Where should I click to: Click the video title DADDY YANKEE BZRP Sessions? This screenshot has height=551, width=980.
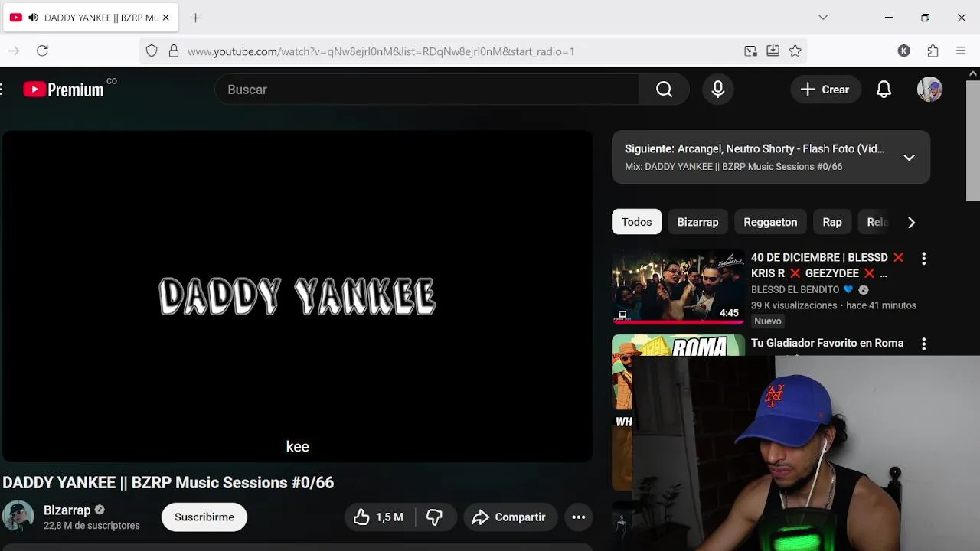click(x=168, y=483)
